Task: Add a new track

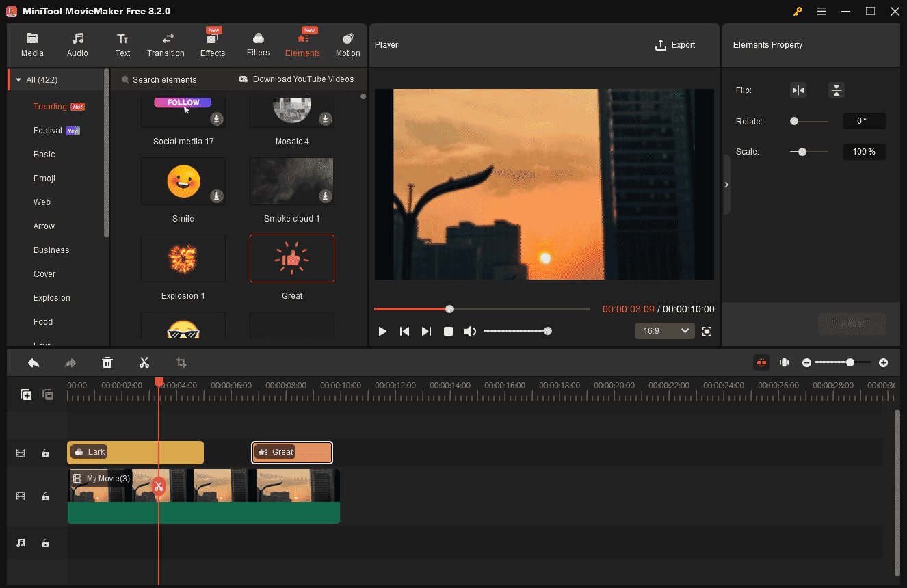Action: point(26,395)
